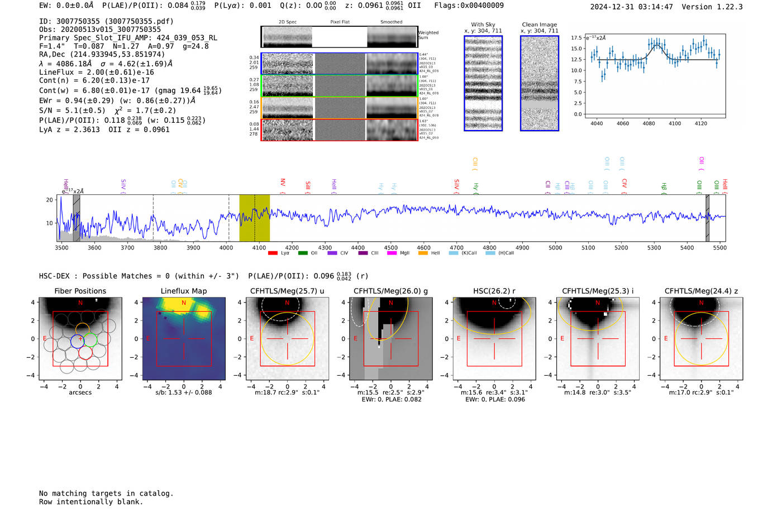Image resolution: width=782 pixels, height=532 pixels.
Task: Click the Weighted Sum 2D spectrum row
Action: tap(340, 37)
